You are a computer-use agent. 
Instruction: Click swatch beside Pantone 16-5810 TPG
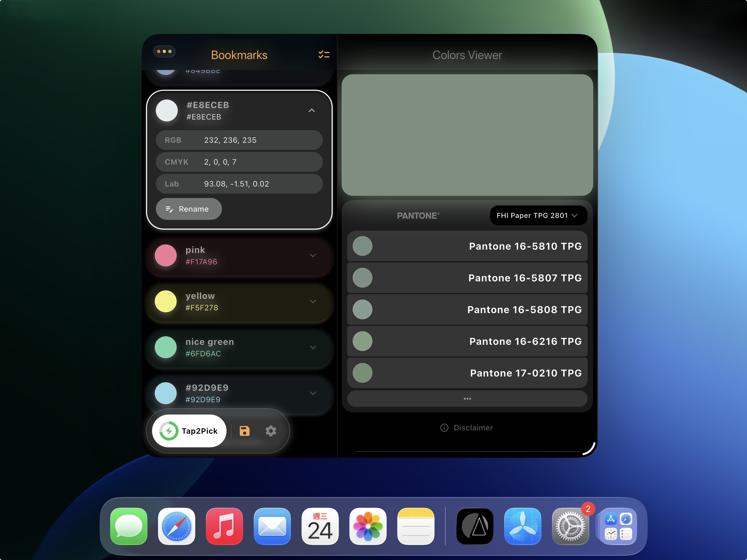click(x=363, y=246)
